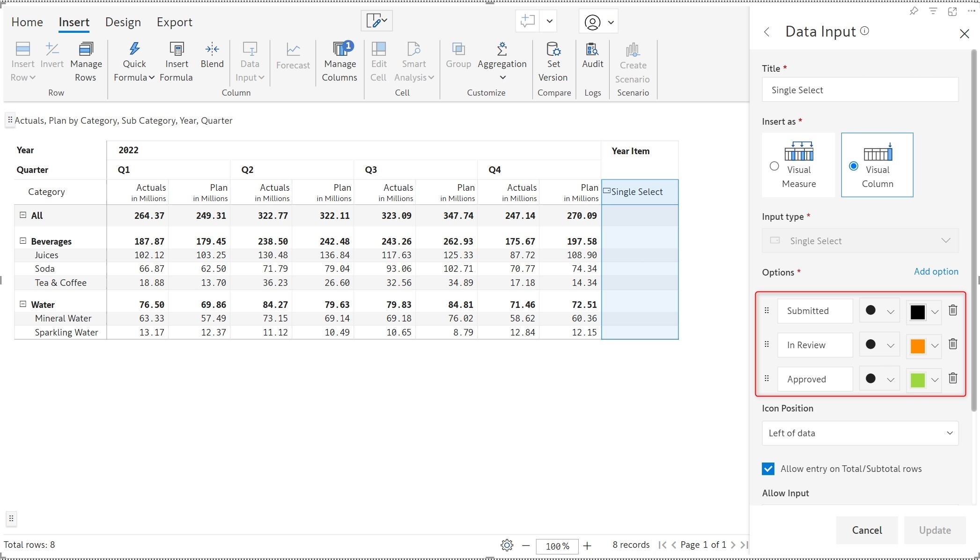Switch to the Design tab
Image resolution: width=980 pixels, height=560 pixels.
pos(123,22)
